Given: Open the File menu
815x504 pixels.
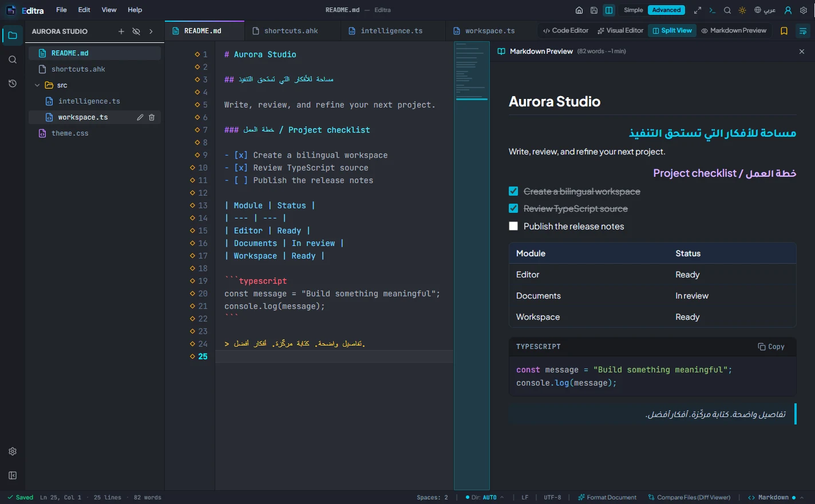Looking at the screenshot, I should tap(61, 10).
